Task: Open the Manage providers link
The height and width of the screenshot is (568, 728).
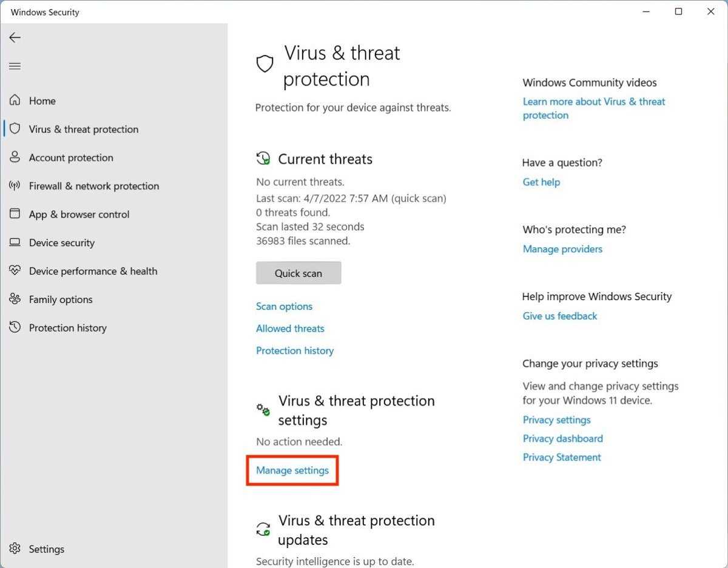Action: (x=562, y=249)
